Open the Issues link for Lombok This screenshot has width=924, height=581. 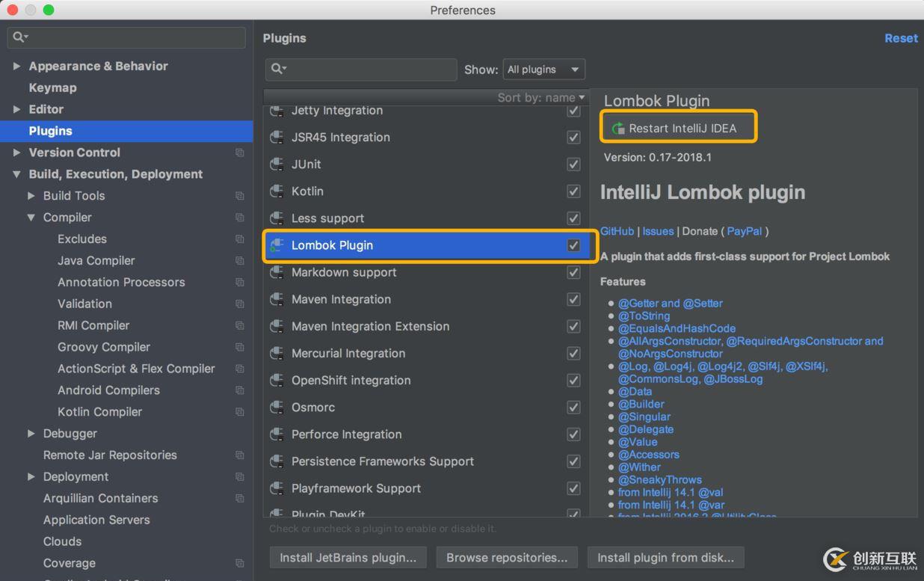658,232
